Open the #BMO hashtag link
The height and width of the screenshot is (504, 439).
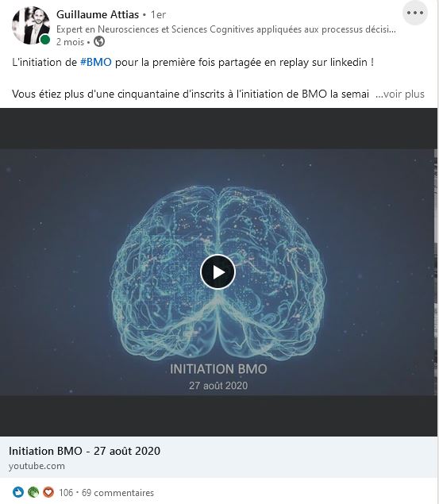point(96,62)
